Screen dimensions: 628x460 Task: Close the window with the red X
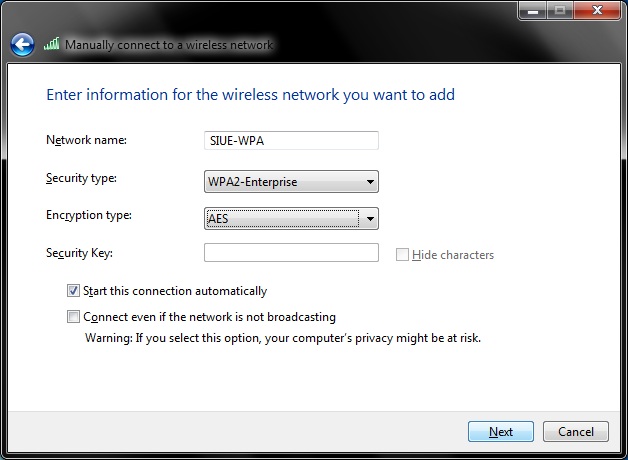click(x=596, y=10)
